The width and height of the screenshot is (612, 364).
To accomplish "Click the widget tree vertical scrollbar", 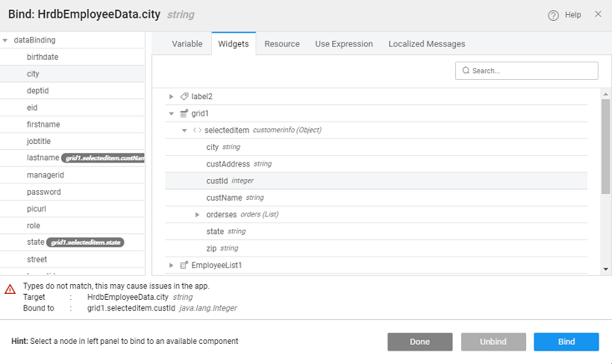I will point(605,142).
